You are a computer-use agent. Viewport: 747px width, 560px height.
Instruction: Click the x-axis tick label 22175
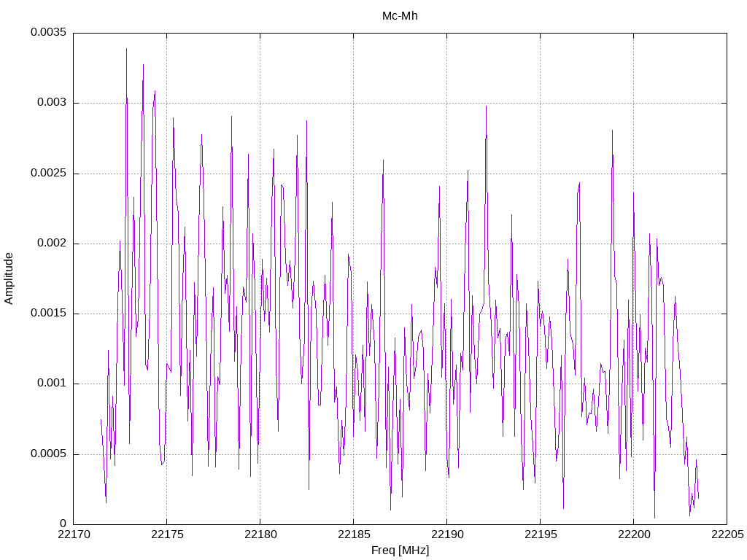(x=167, y=534)
